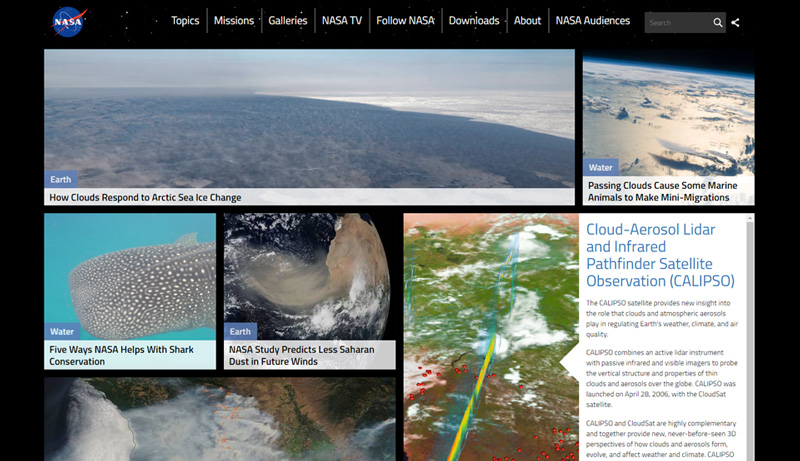Open the CALIPSO lidar track image
The image size is (800, 461).
[x=491, y=337]
